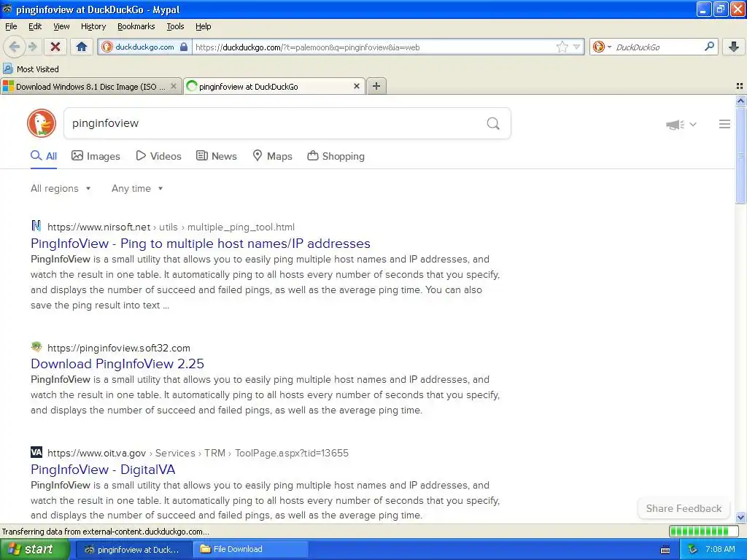Click the VA favicon icon

pos(36,452)
